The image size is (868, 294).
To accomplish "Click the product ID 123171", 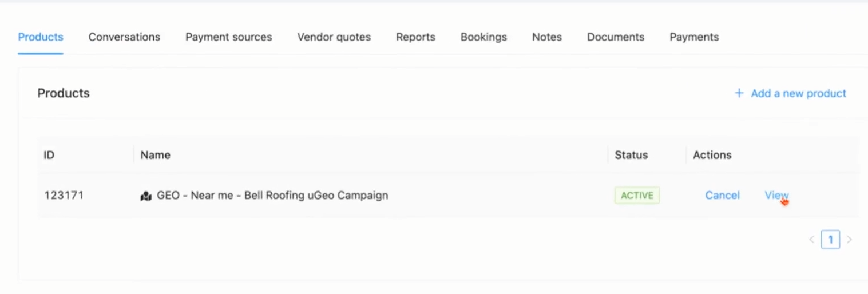I will [x=64, y=196].
